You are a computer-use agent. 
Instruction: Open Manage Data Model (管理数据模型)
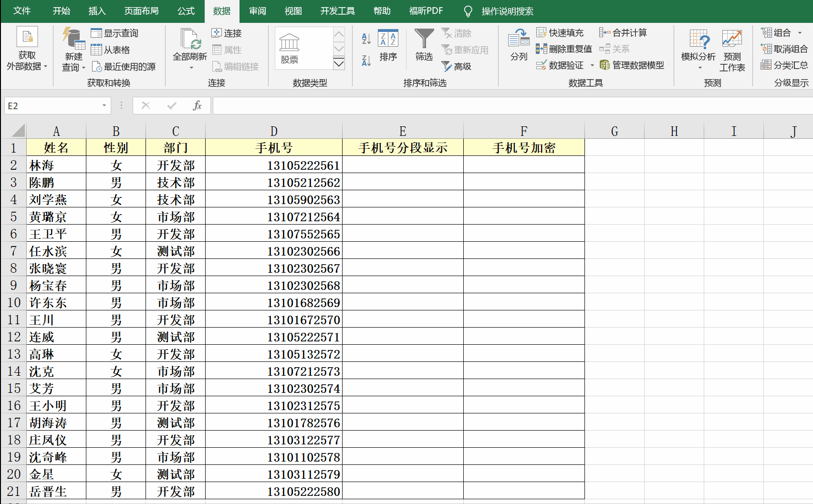(632, 65)
